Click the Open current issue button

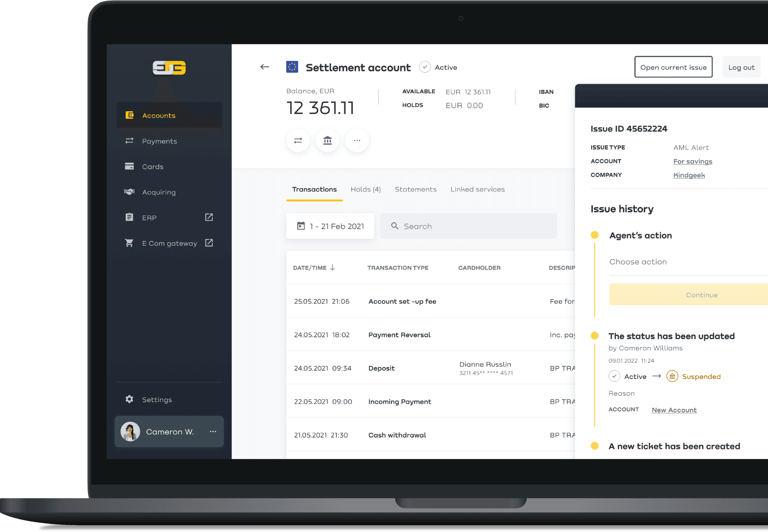coord(673,67)
